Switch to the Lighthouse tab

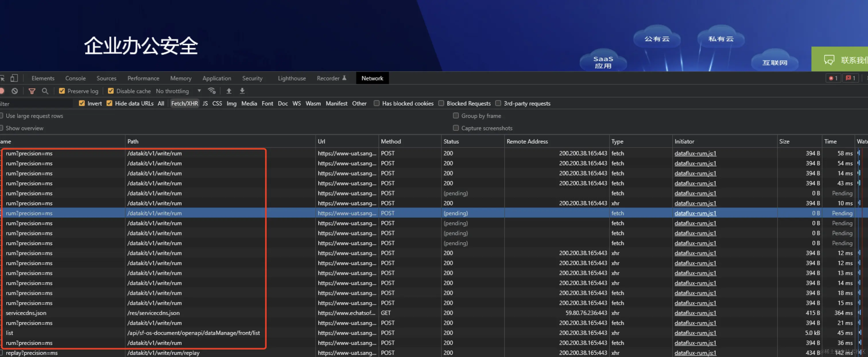pyautogui.click(x=291, y=78)
